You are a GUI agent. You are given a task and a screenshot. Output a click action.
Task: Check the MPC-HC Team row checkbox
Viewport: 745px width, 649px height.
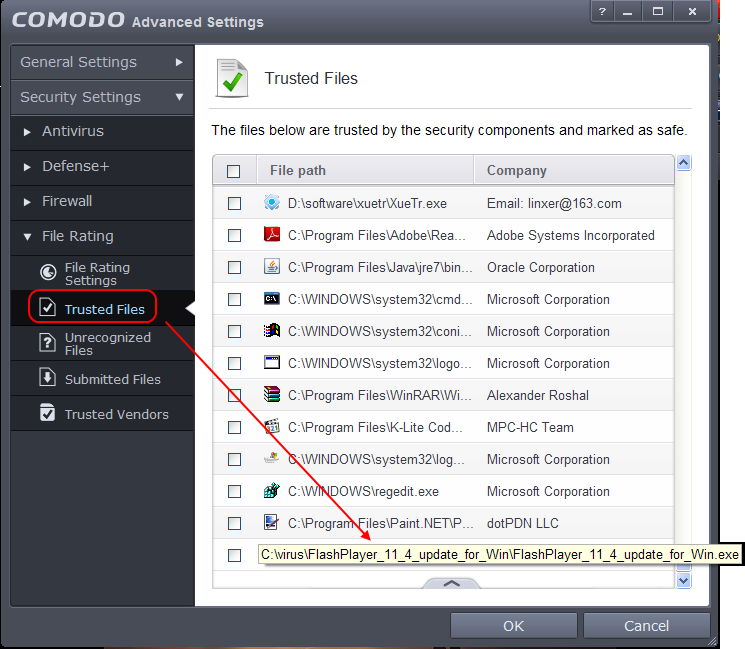pos(234,427)
